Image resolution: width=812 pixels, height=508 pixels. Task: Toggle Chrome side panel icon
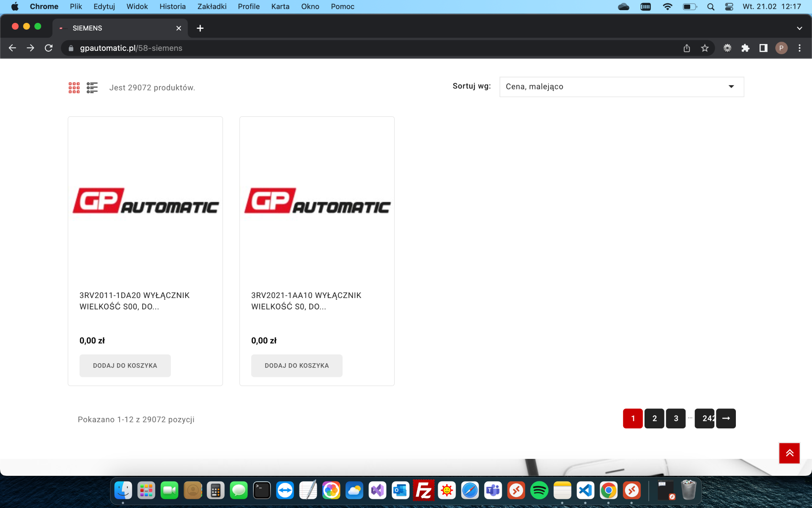[763, 48]
